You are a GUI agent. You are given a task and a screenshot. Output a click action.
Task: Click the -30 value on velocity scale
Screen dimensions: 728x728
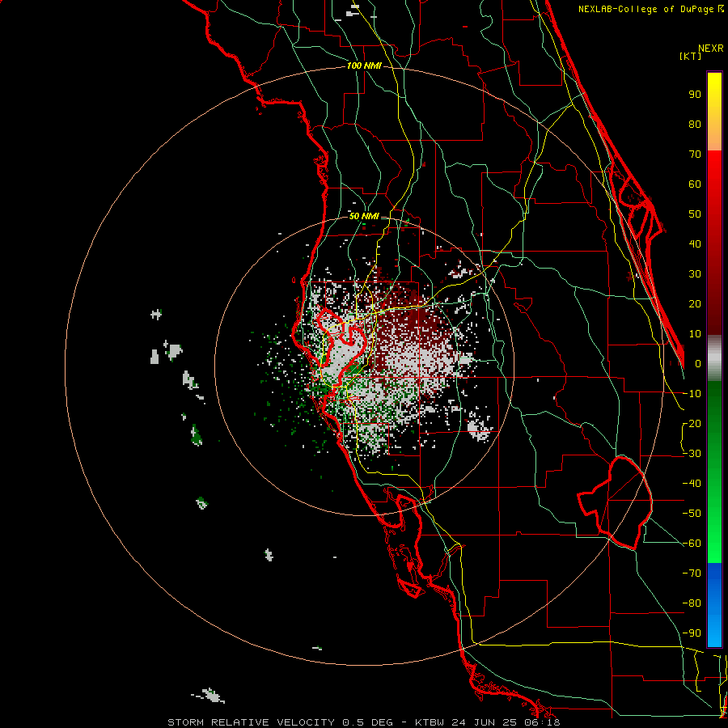[x=692, y=454]
